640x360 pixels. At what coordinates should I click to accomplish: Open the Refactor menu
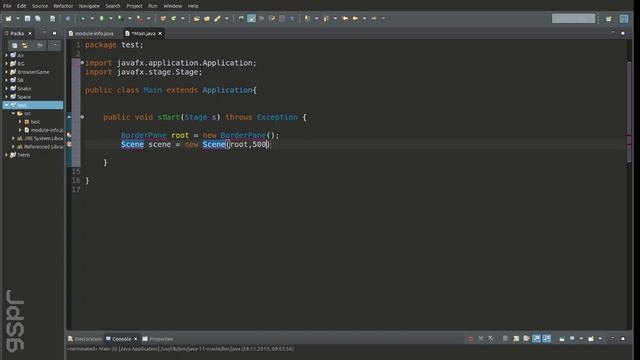(x=63, y=6)
